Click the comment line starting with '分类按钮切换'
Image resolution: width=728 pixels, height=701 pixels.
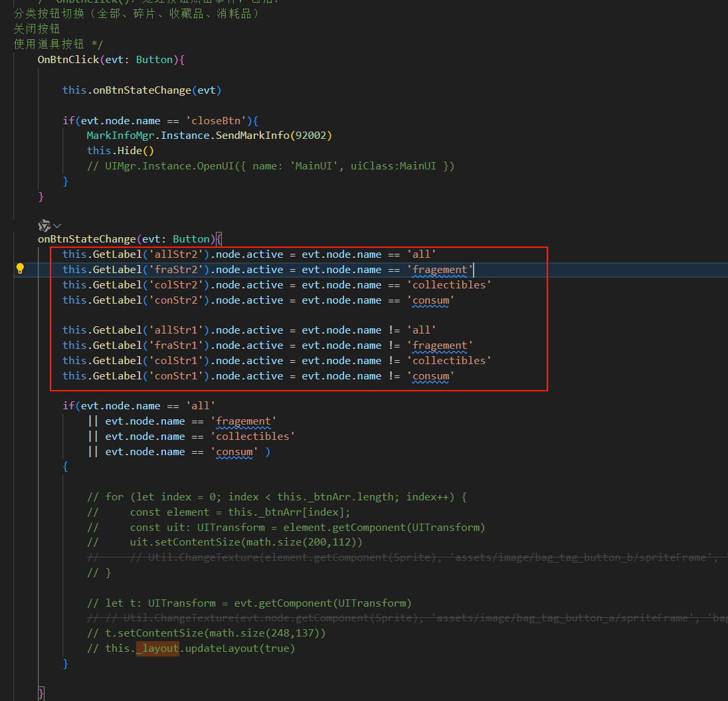(136, 14)
